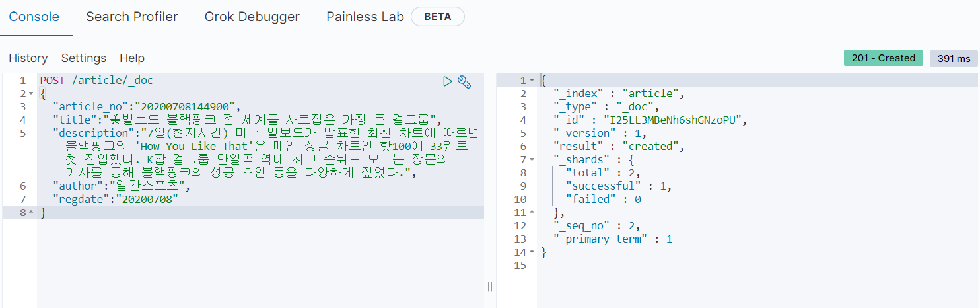Click the title field line in request
The image size is (980, 308).
pyautogui.click(x=247, y=120)
